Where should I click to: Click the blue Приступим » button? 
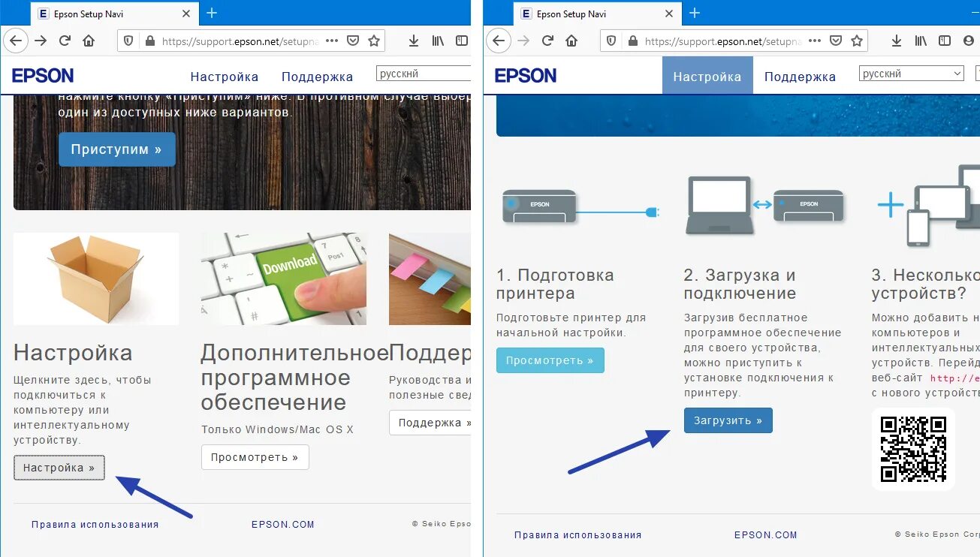coord(116,149)
